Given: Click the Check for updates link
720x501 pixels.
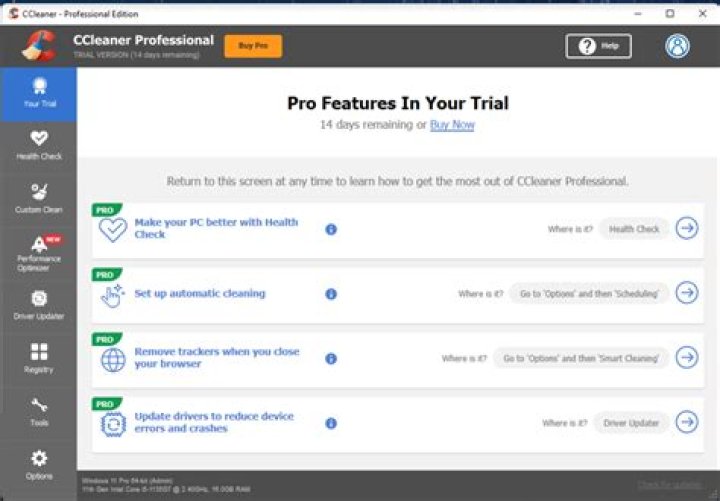Looking at the screenshot, I should coord(669,484).
